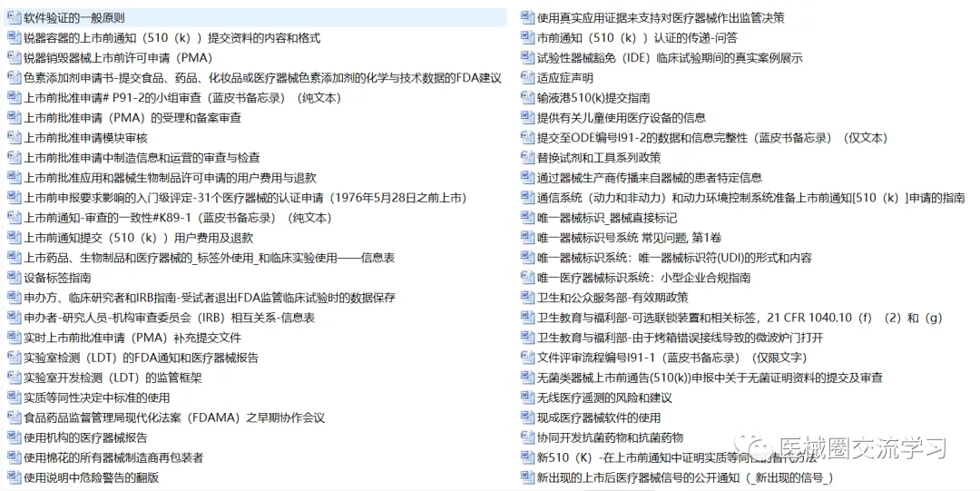Click the document icon for 提供有关儿童使用医疗设备的信息
The image size is (980, 491).
pyautogui.click(x=527, y=118)
